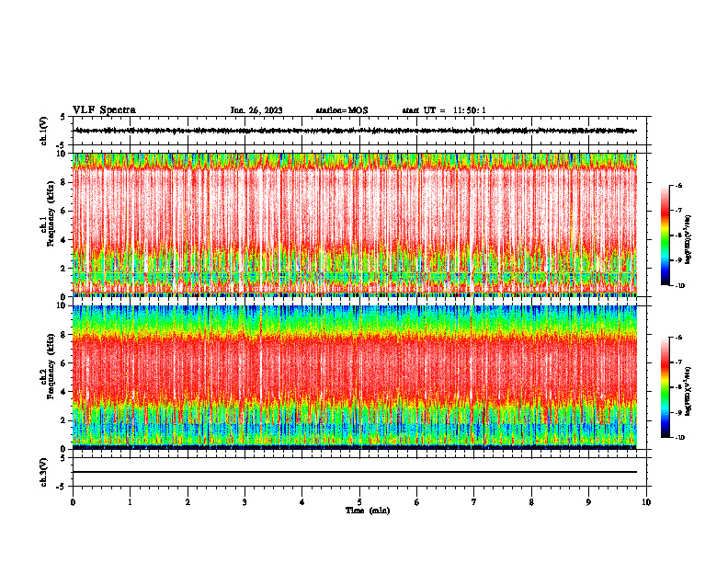Click the ch.2 Frequency (kHz) axis label
728x563 pixels.
tap(50, 366)
